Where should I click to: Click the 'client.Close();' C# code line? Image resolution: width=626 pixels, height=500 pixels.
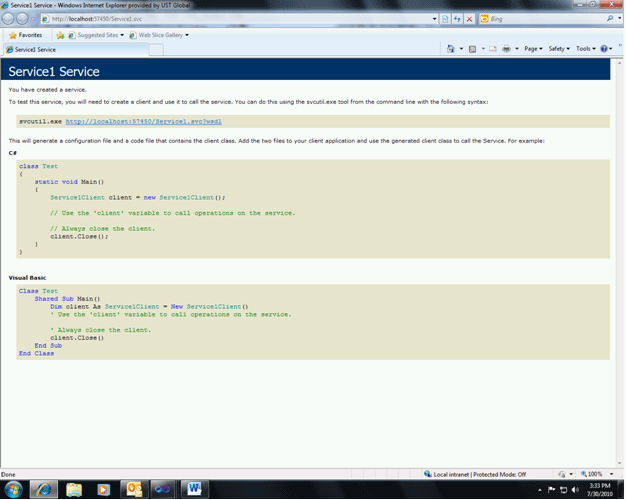79,236
